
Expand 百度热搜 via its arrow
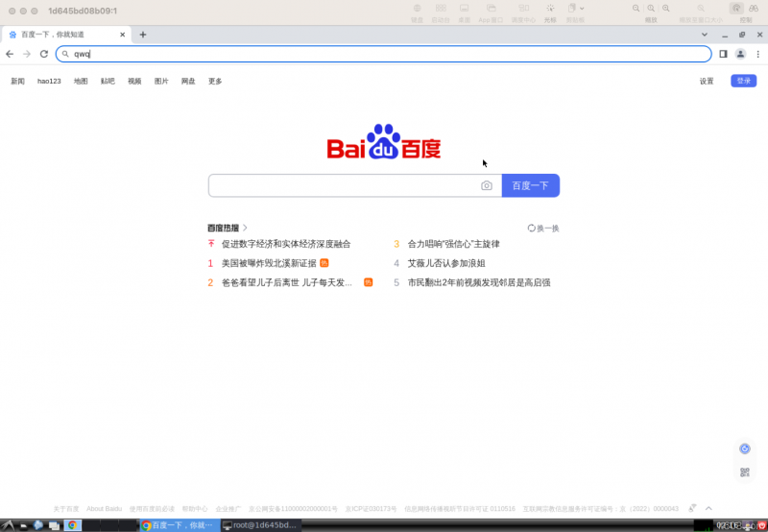coord(246,229)
